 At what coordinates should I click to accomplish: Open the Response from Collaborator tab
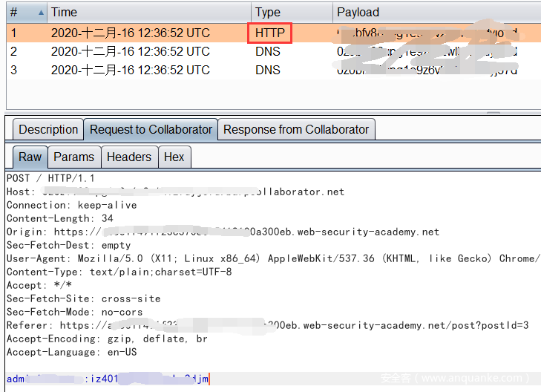pyautogui.click(x=296, y=129)
